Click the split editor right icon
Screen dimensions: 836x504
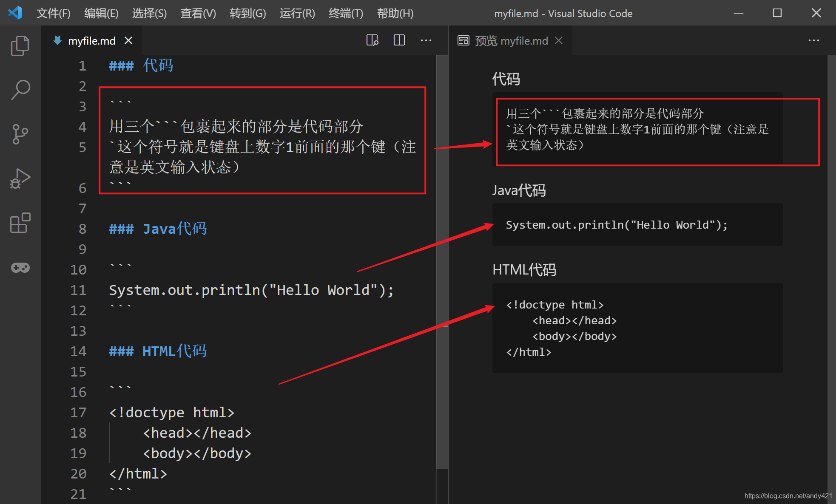pyautogui.click(x=399, y=40)
